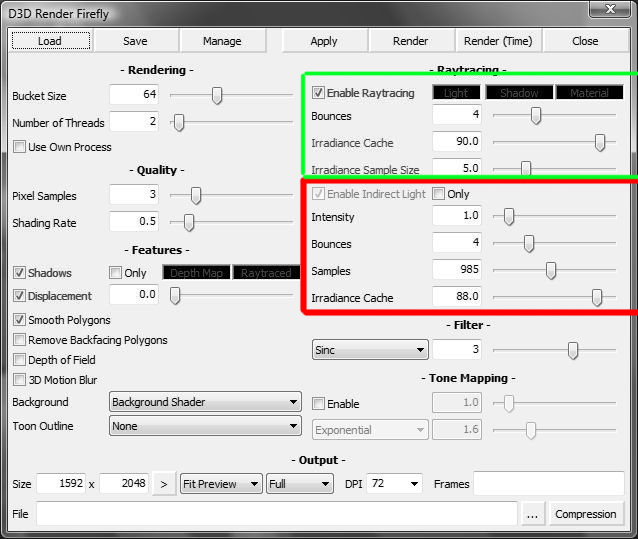Click the Save preset button
The width and height of the screenshot is (638, 539).
point(135,41)
